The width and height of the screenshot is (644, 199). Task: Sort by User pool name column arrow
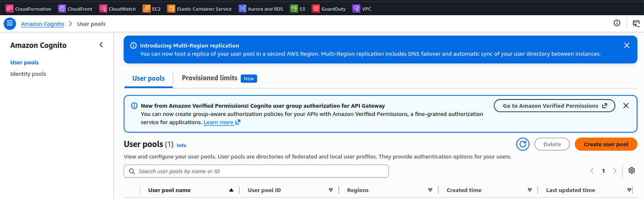[x=231, y=190]
